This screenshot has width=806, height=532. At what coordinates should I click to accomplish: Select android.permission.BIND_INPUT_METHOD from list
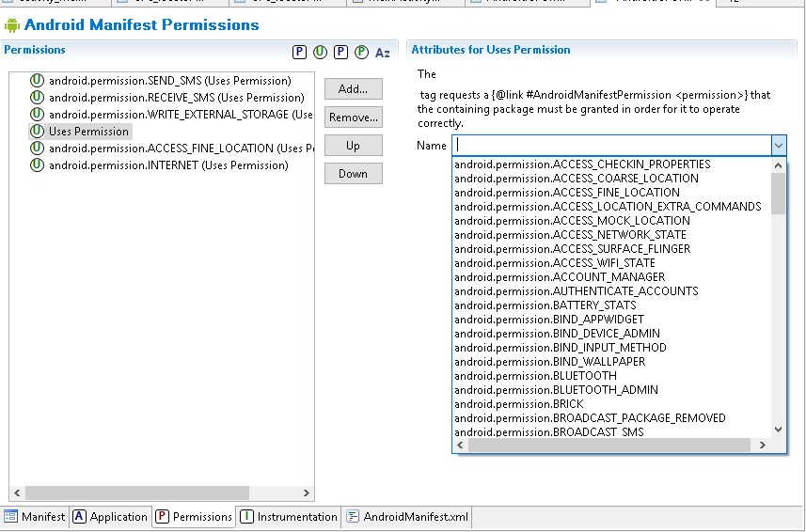pyautogui.click(x=561, y=348)
